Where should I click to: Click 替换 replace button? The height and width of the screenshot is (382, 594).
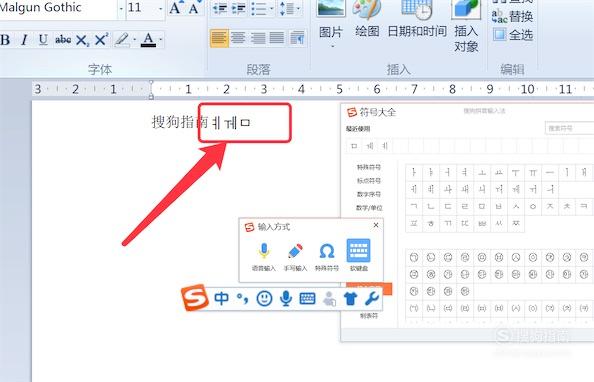pyautogui.click(x=513, y=16)
